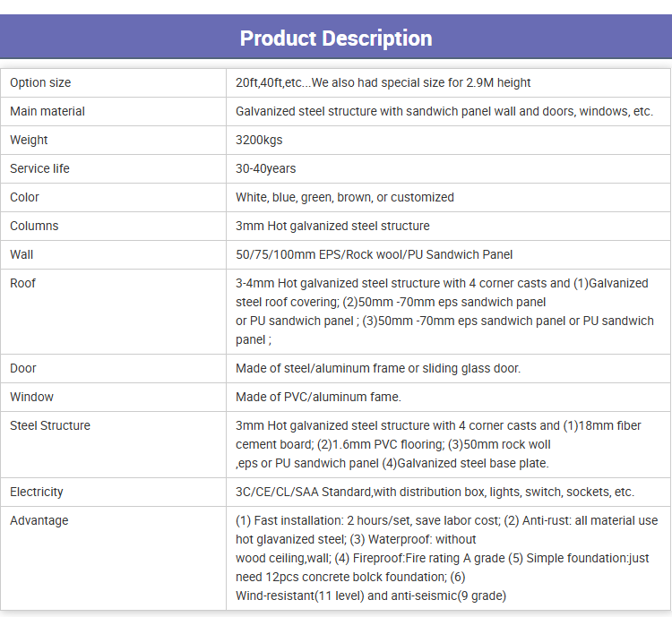
Task: Select the Option size label cell
Action: pos(113,82)
